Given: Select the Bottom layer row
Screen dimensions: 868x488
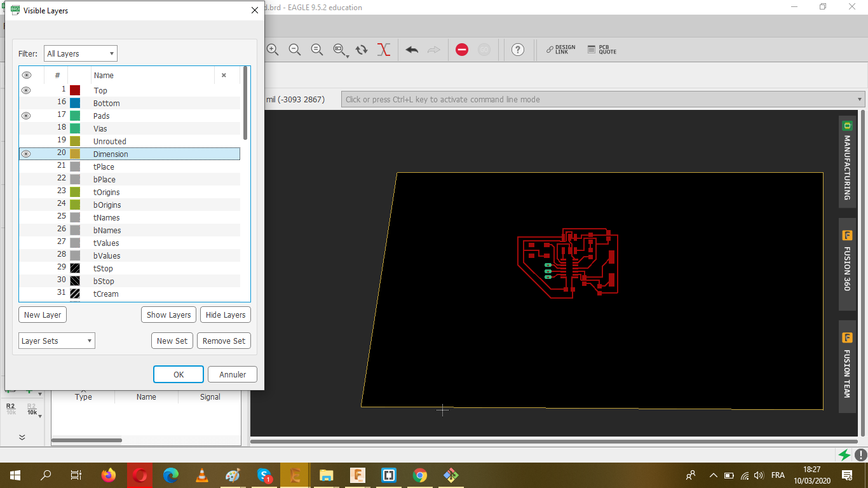Looking at the screenshot, I should pyautogui.click(x=130, y=103).
